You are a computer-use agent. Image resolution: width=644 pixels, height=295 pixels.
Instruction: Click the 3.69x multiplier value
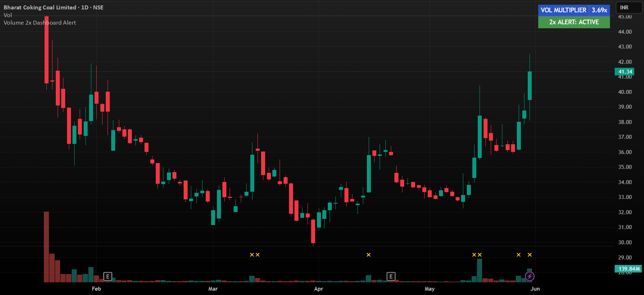coord(599,10)
